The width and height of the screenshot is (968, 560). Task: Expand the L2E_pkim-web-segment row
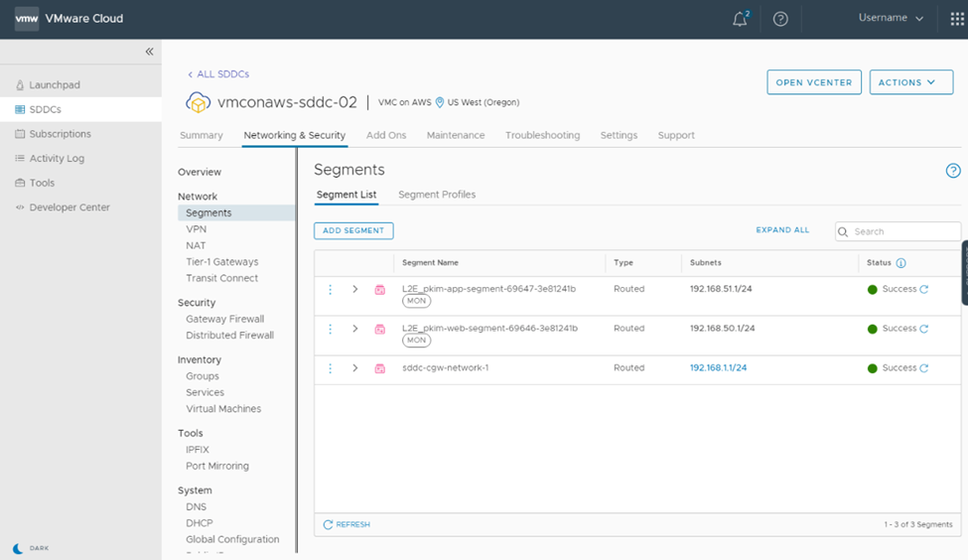[x=355, y=329]
